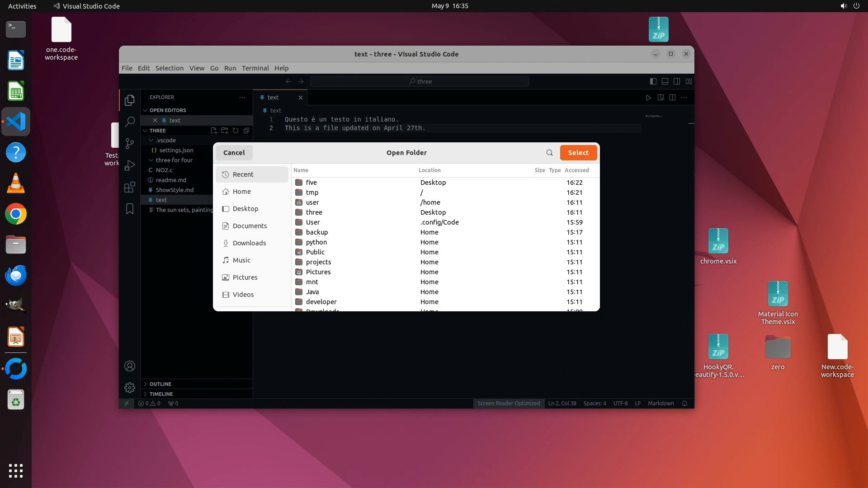This screenshot has width=868, height=488.
Task: Expand the OUTLINE section
Action: 160,384
